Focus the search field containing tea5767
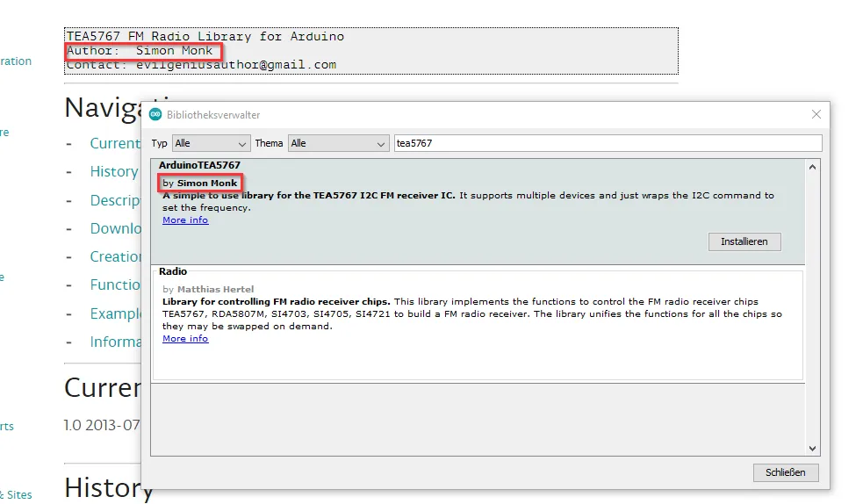Image resolution: width=863 pixels, height=504 pixels. pos(607,143)
